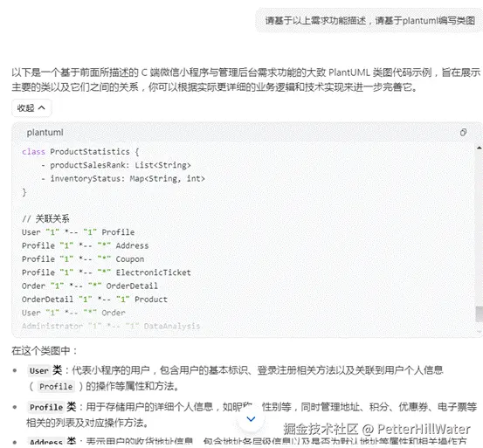Click the code block scrollbar up arrow
This screenshot has width=483, height=448.
479,148
